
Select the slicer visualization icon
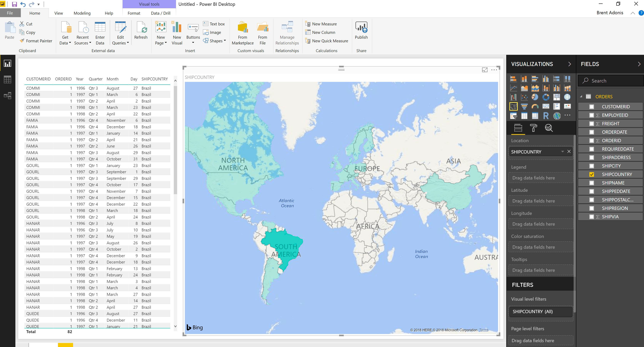click(514, 116)
